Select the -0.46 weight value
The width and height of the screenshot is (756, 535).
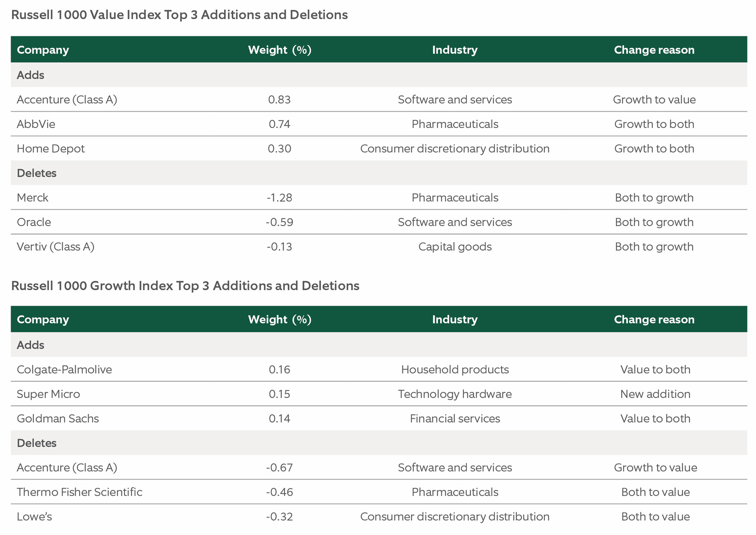click(x=280, y=492)
